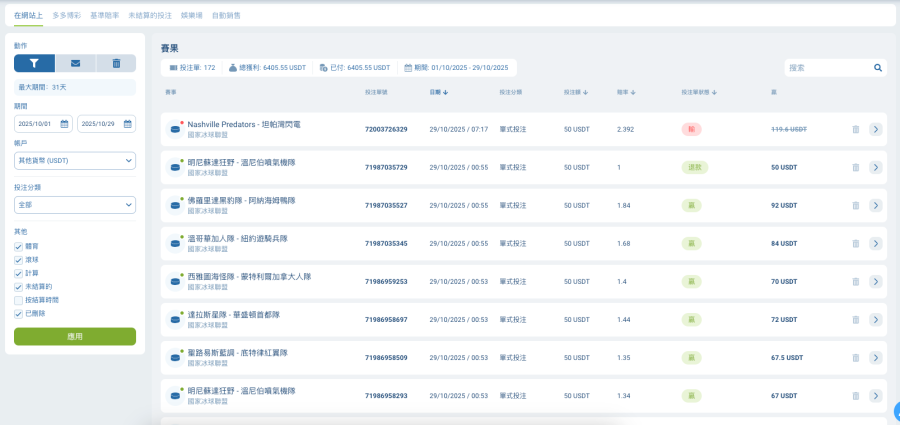Screen dimensions: 900x425
Task: Click the green 應用 button
Action: 75,337
